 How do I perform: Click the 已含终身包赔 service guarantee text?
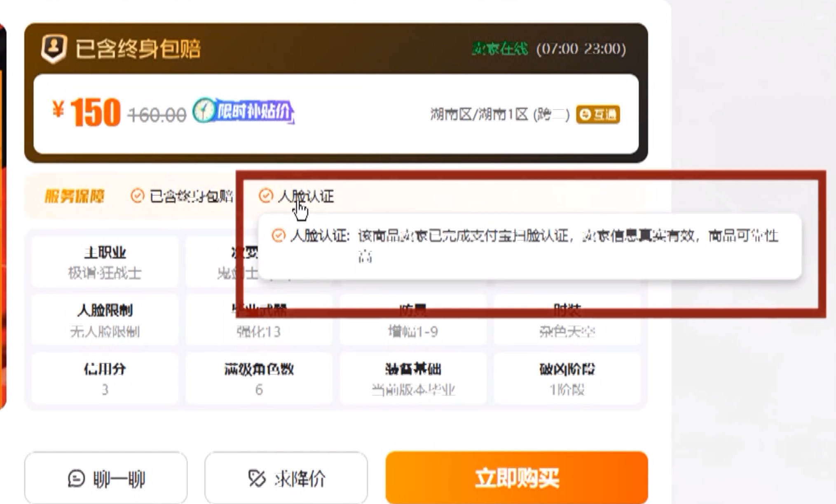point(191,196)
